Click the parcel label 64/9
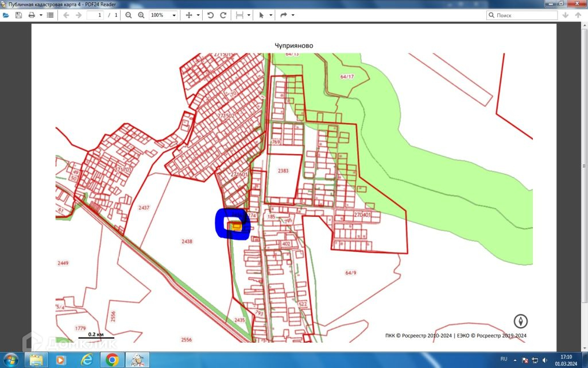 (351, 273)
